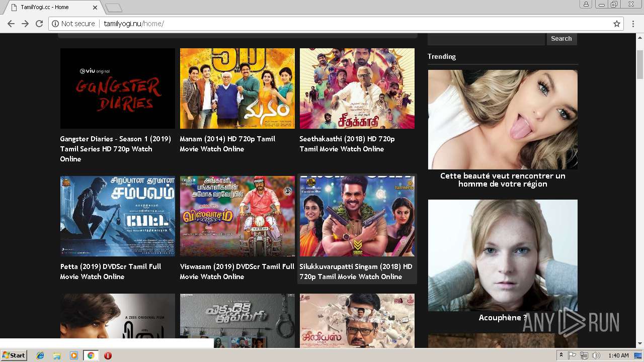Open the Genius movie poster thumbnail

tap(357, 321)
